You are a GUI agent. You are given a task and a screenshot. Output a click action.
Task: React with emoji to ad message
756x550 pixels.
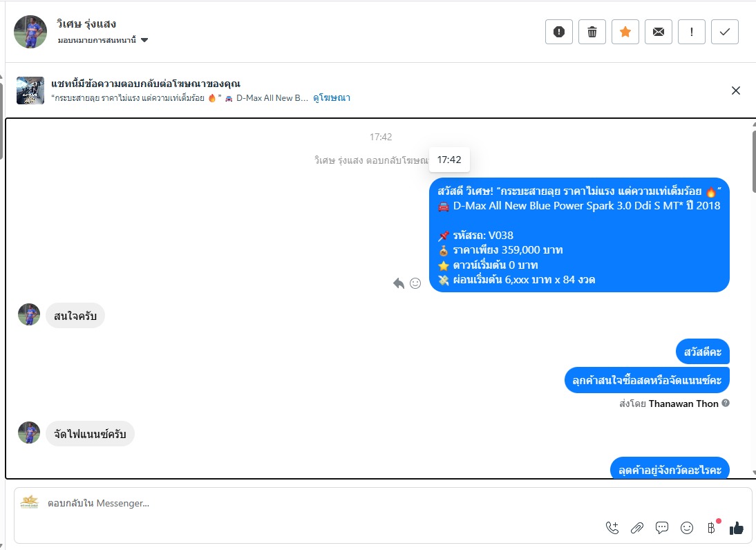pos(415,283)
